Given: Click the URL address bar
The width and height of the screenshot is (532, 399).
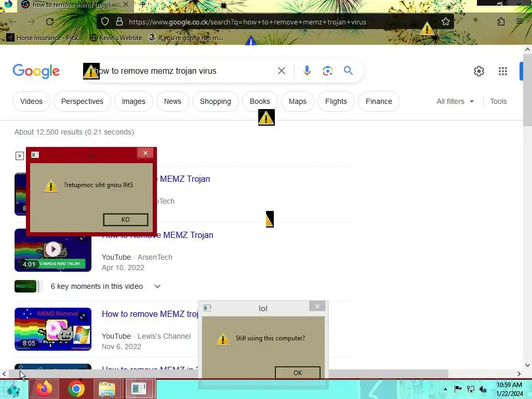Looking at the screenshot, I should (248, 22).
